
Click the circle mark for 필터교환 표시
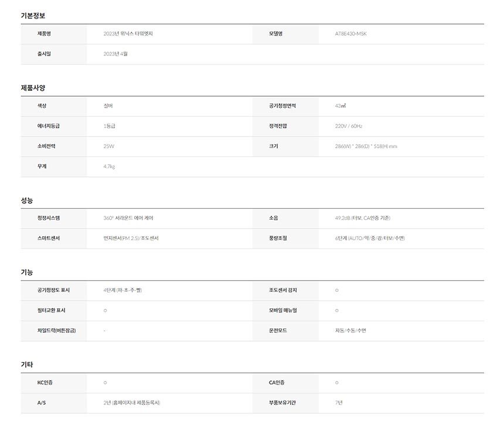click(x=105, y=310)
